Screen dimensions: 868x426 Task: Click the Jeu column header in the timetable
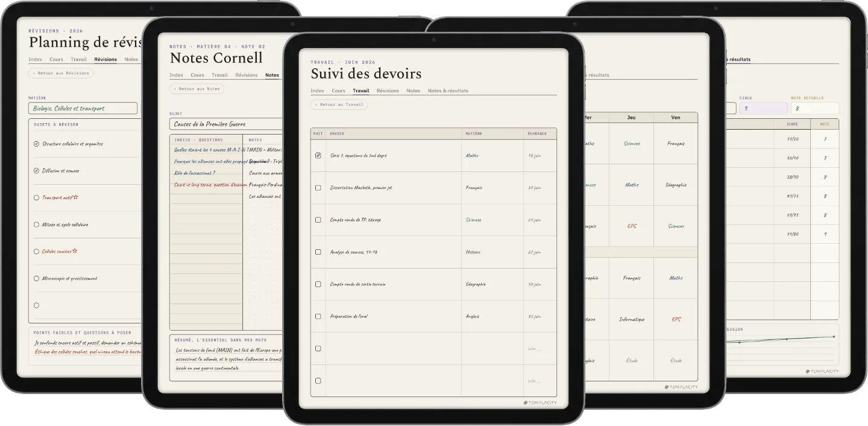[x=631, y=118]
